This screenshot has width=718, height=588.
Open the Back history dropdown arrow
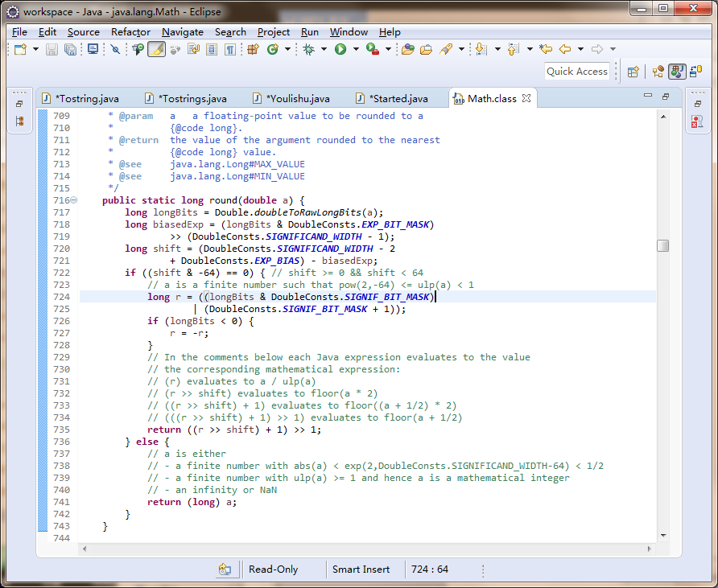[580, 49]
